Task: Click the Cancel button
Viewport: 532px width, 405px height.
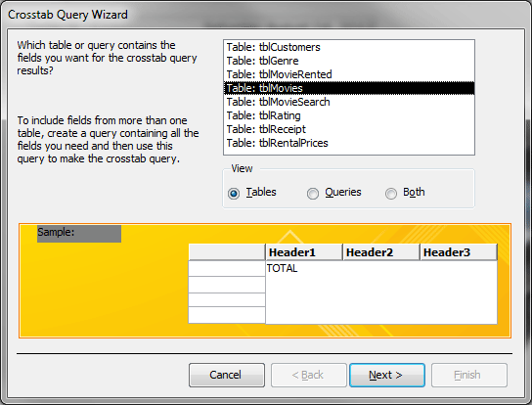Action: coord(227,375)
